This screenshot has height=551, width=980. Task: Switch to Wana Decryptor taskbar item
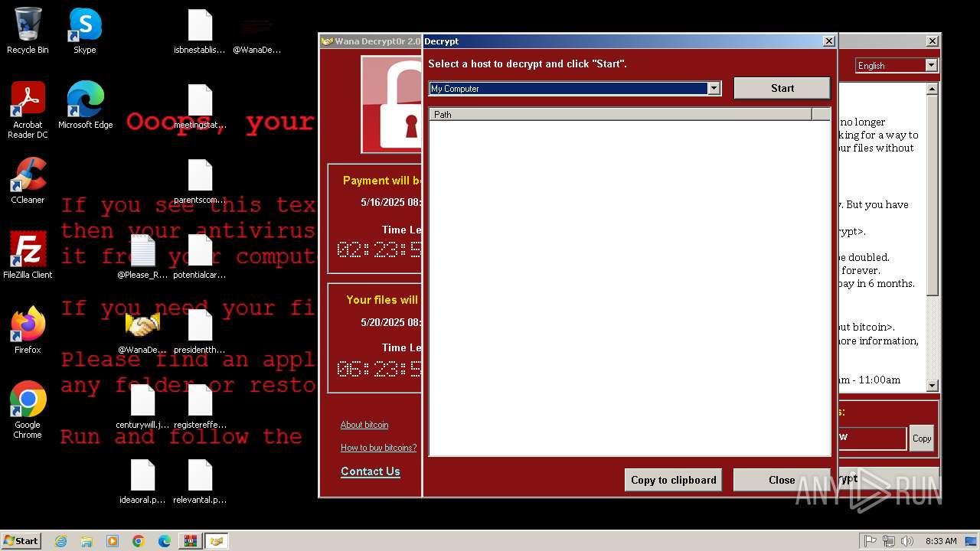[x=217, y=541]
